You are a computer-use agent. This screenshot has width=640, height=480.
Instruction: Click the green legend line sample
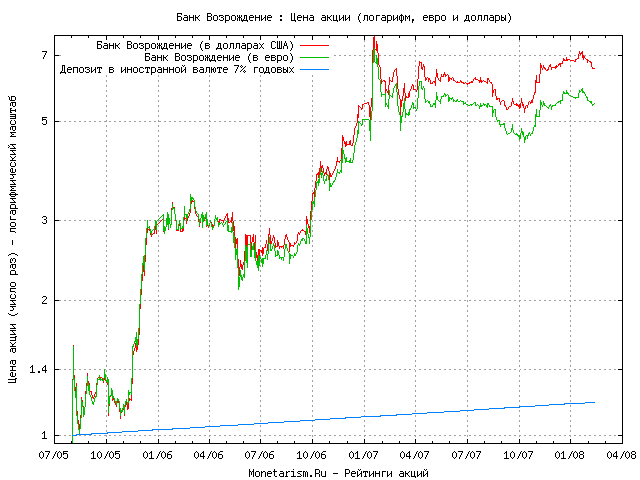click(314, 58)
